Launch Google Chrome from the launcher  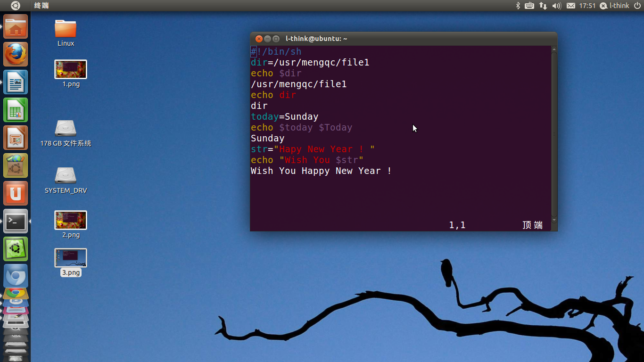tap(16, 293)
